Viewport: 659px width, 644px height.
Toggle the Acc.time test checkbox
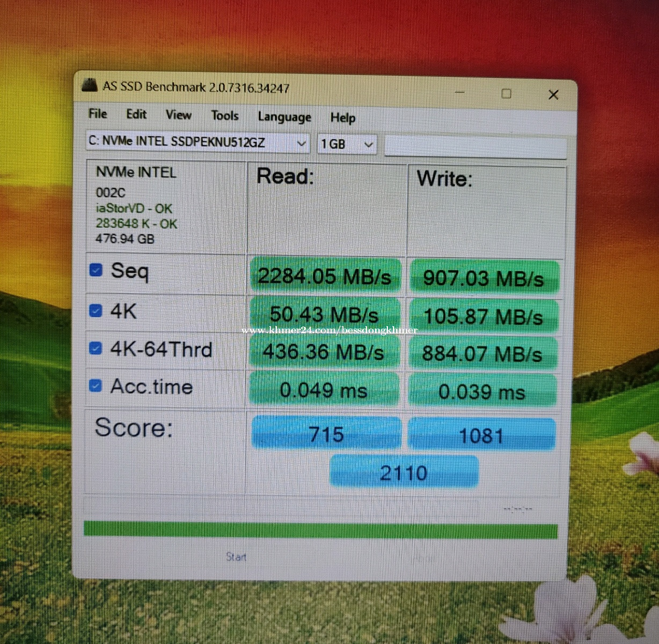pyautogui.click(x=96, y=385)
